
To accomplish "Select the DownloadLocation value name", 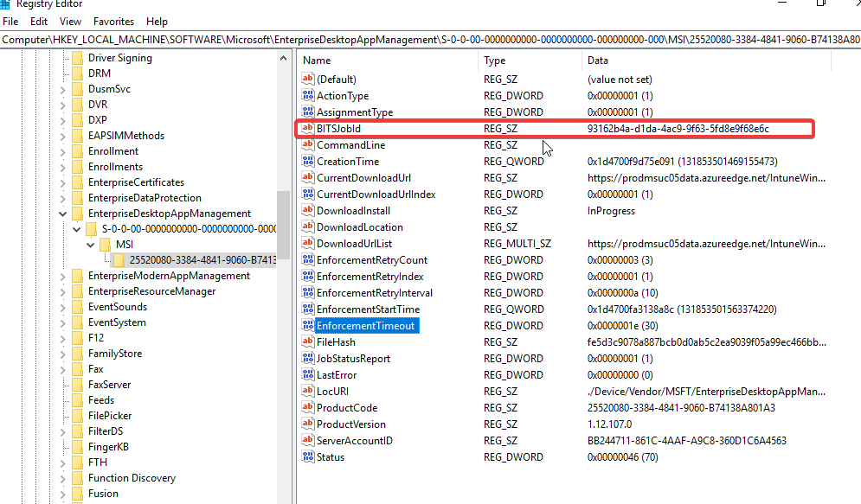I will [x=360, y=227].
